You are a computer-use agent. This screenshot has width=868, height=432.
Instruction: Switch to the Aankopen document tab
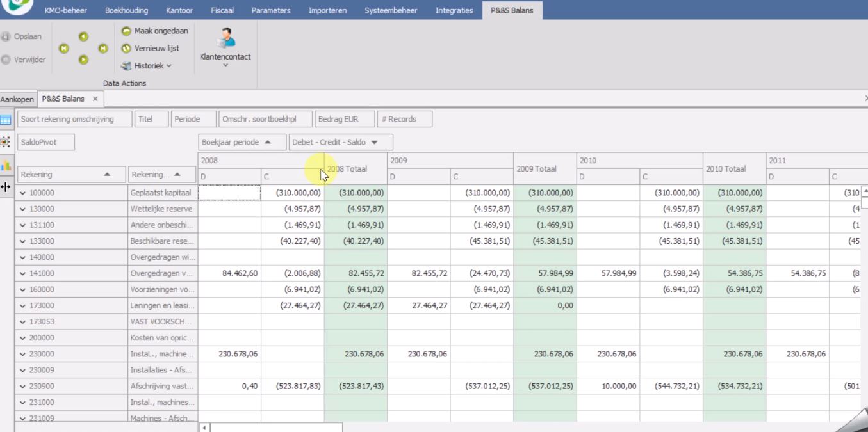click(x=17, y=99)
